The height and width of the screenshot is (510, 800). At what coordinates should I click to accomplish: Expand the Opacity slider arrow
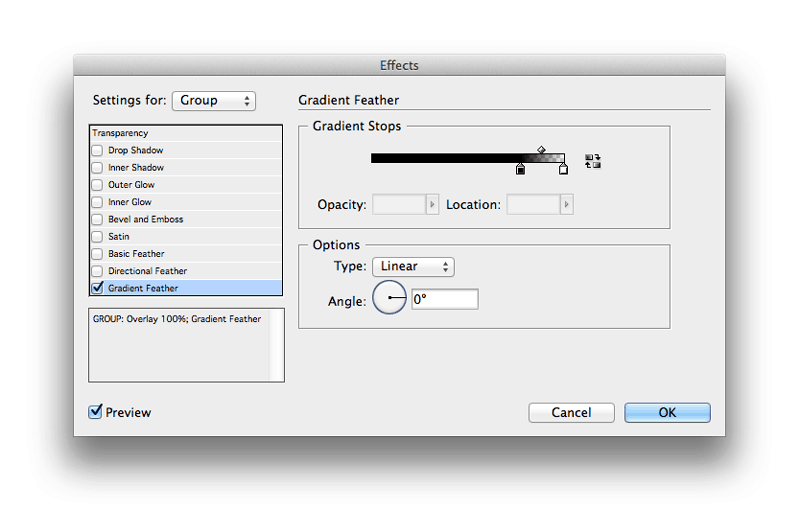pyautogui.click(x=432, y=205)
